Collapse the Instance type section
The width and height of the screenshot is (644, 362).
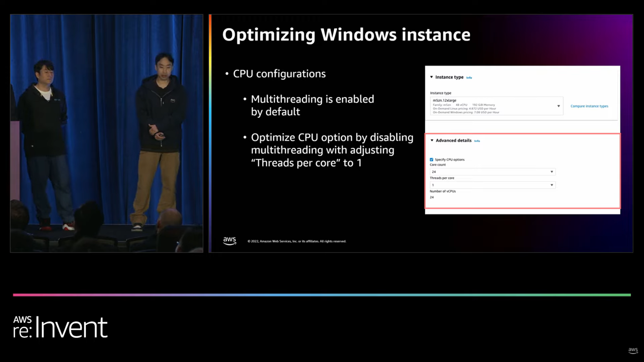pos(431,77)
